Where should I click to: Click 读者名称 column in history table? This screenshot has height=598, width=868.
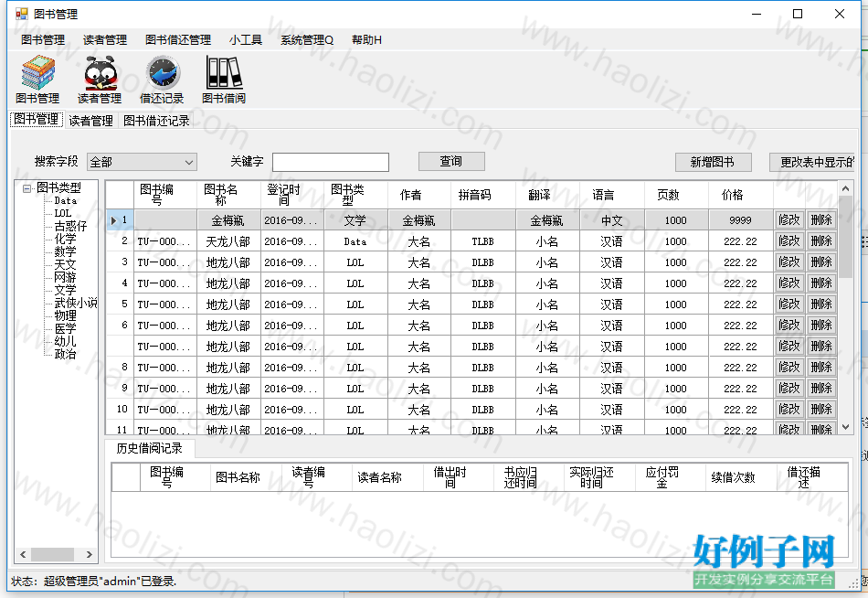pyautogui.click(x=387, y=477)
